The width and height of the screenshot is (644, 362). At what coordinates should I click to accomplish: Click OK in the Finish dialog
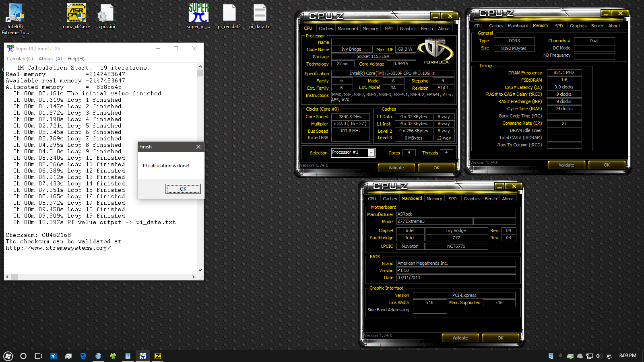tap(183, 189)
